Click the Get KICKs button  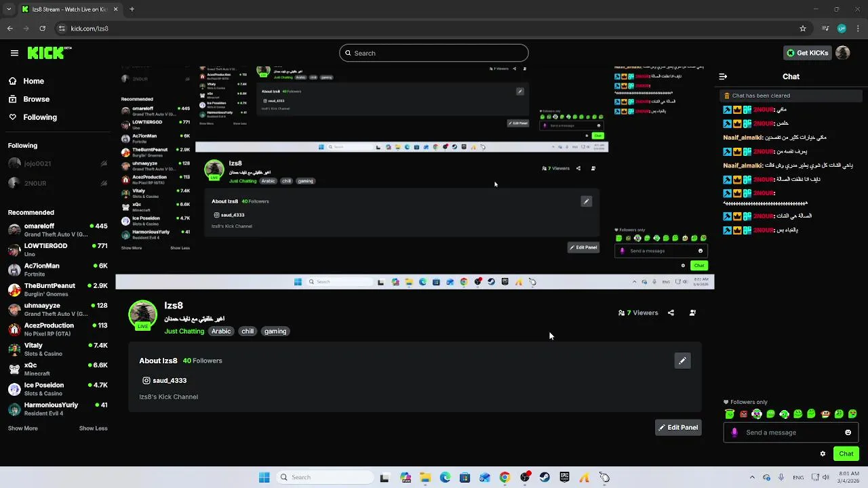(807, 53)
